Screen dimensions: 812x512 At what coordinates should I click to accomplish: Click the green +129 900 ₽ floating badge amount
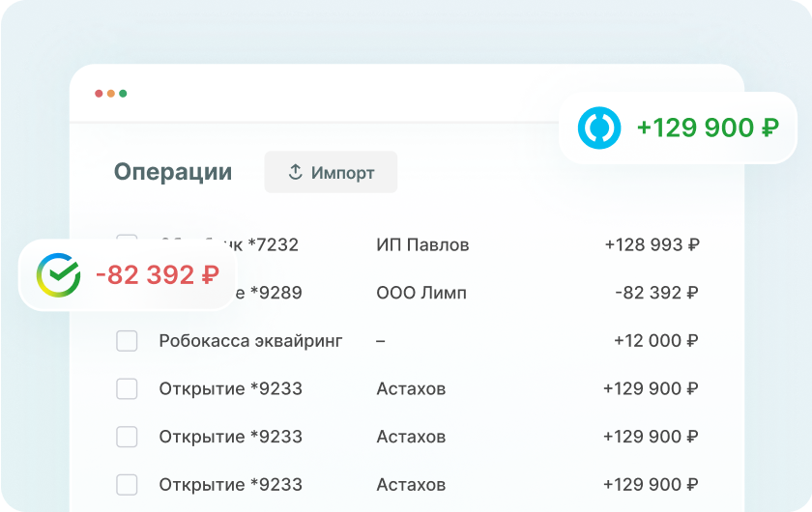708,128
